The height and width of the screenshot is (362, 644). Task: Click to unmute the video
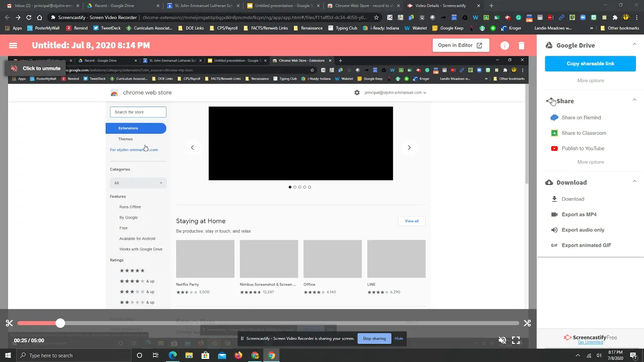tap(36, 68)
